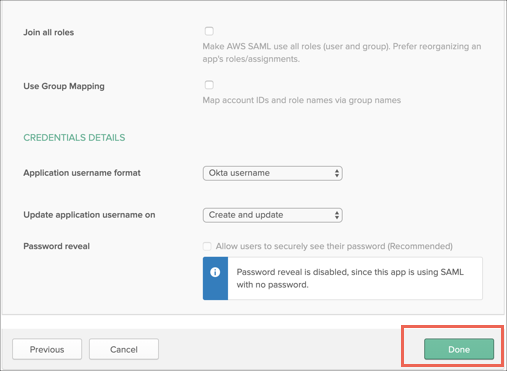Click the Join all roles label
Screen dimensions: 507x371
49,32
